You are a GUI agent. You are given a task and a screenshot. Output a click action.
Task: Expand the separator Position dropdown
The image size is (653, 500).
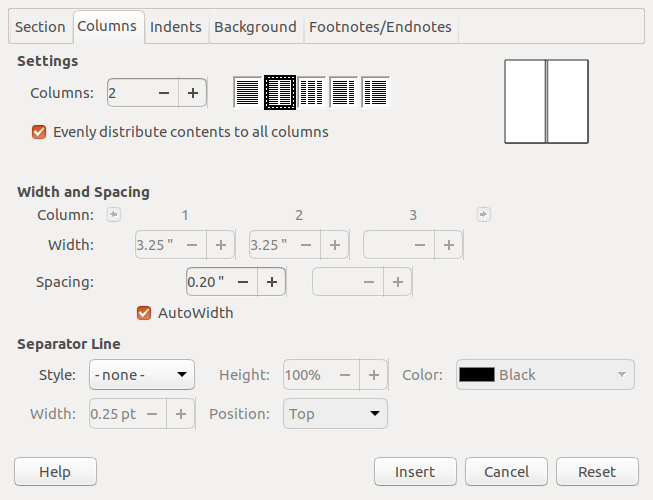coord(335,414)
